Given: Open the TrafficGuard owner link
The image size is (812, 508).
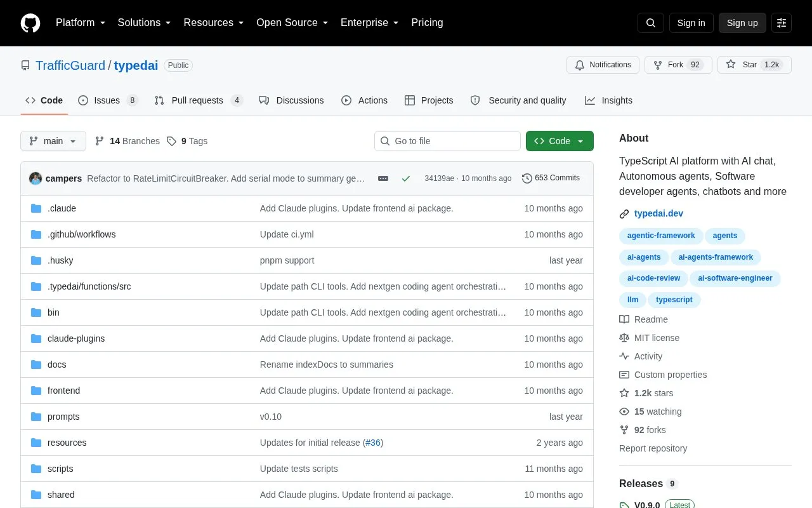Looking at the screenshot, I should (x=70, y=65).
